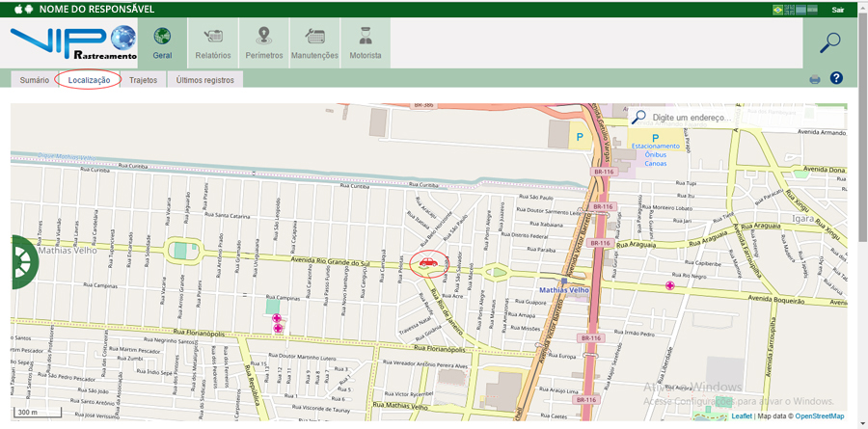
Task: Click the Android icon in header
Action: point(29,9)
